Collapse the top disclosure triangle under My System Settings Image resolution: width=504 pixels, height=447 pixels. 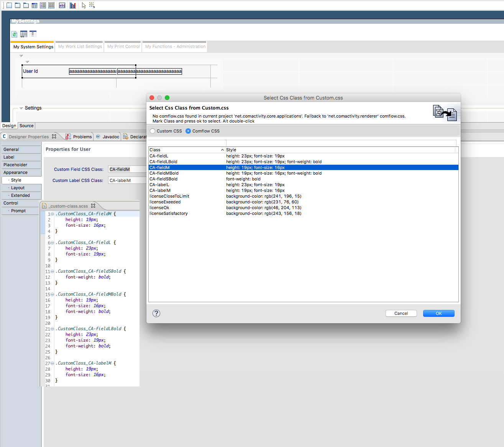point(21,56)
